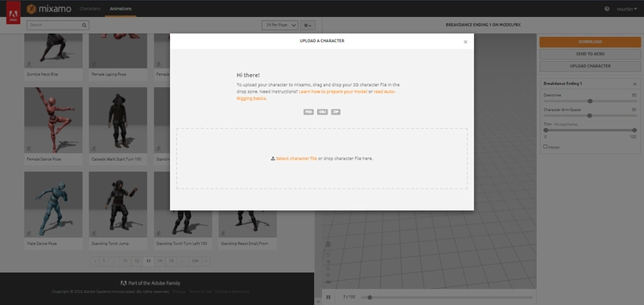Click the Overdrive slider handle
The width and height of the screenshot is (644, 305).
[x=590, y=101]
